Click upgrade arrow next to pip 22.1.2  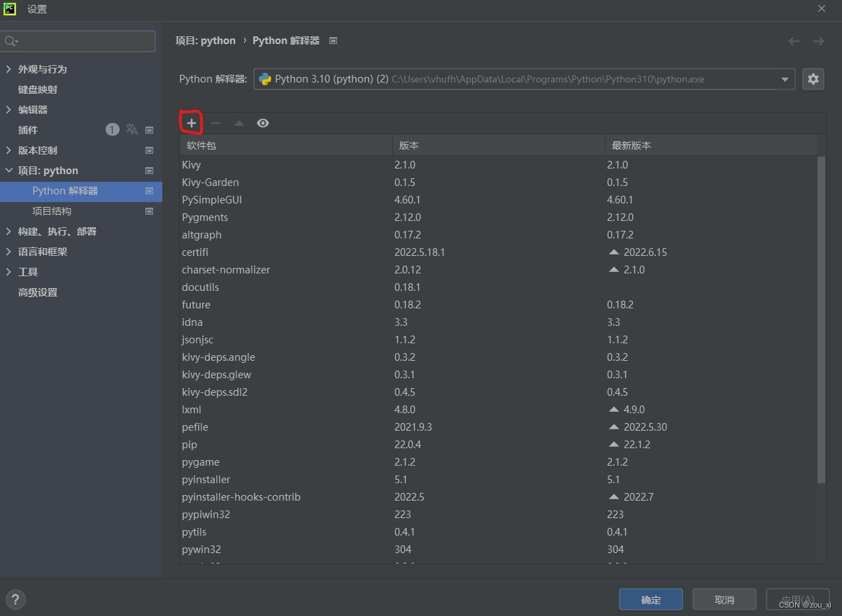click(x=614, y=444)
